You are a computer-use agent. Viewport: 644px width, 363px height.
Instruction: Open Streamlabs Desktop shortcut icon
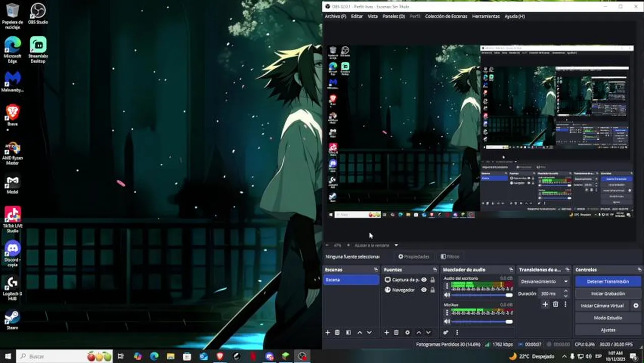38,49
